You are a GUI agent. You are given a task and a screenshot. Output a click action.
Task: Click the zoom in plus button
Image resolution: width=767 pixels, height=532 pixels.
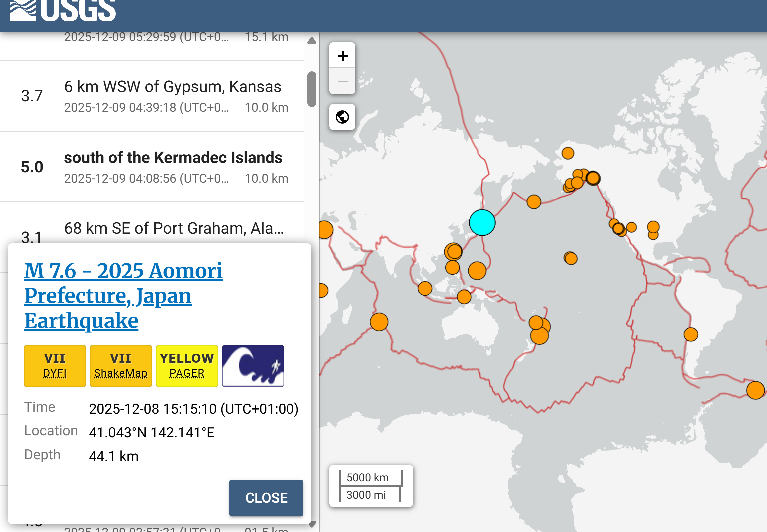(x=342, y=55)
